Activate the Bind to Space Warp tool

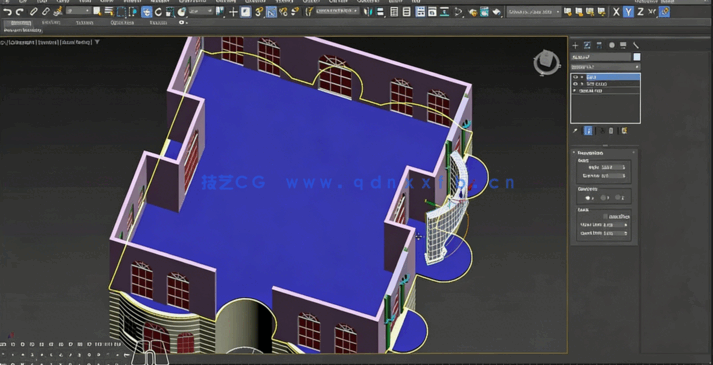[x=58, y=12]
